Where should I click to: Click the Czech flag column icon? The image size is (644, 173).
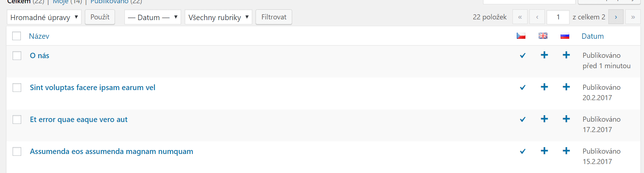[521, 36]
